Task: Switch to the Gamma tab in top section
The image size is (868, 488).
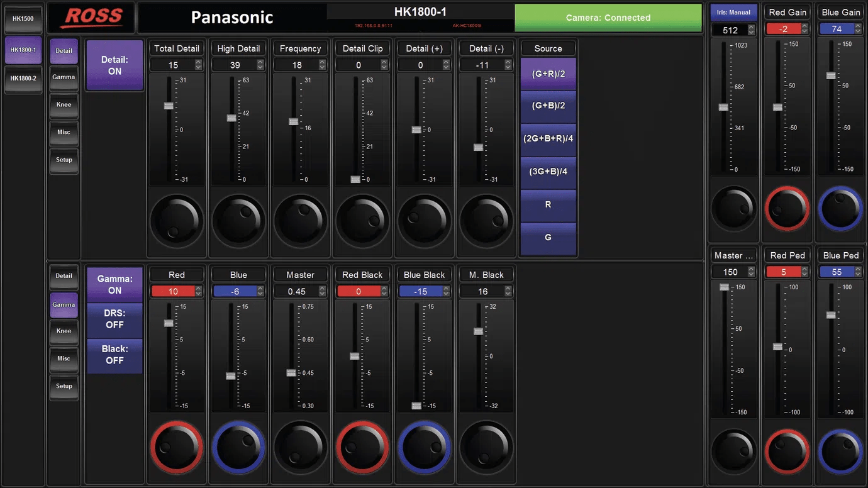Action: click(x=64, y=77)
